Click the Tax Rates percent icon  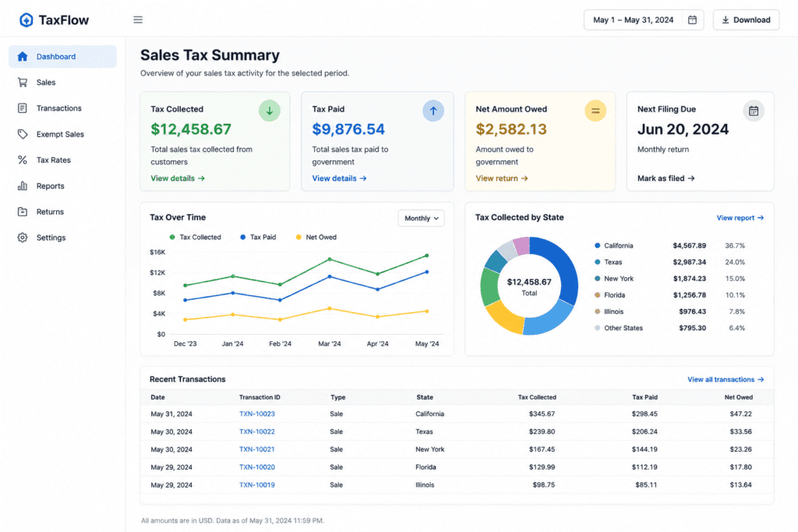pos(23,160)
